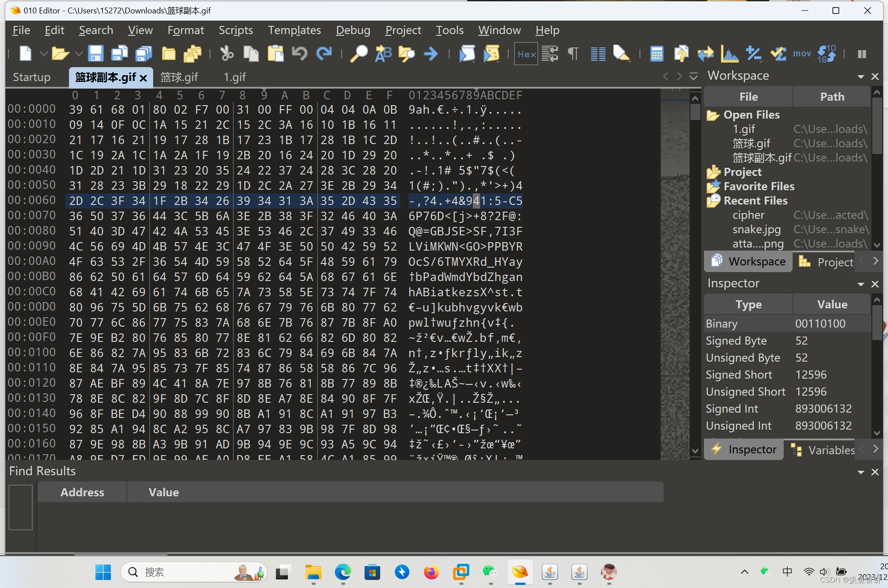This screenshot has width=888, height=588.
Task: Click the Compare Files arrows icon
Action: pyautogui.click(x=705, y=54)
